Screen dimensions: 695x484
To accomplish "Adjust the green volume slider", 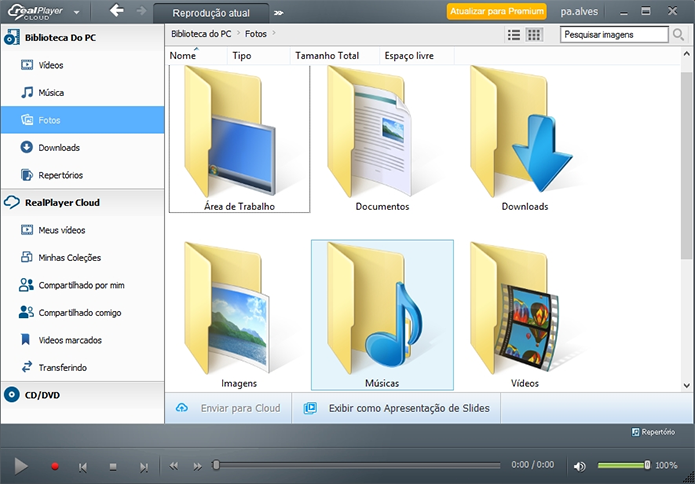I will click(624, 465).
